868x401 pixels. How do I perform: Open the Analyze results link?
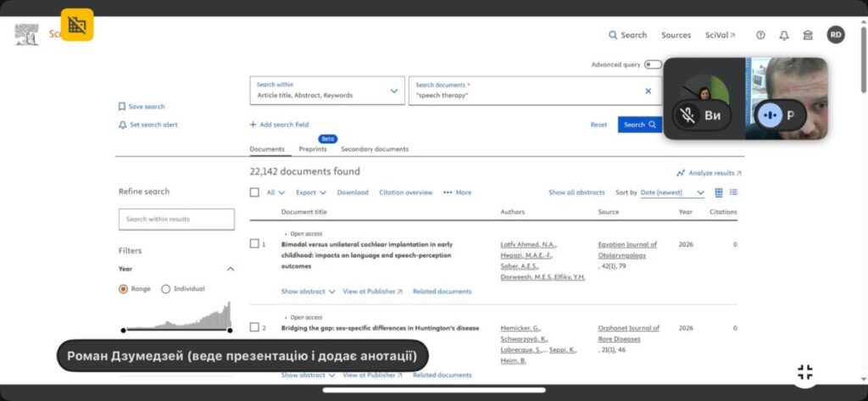tap(709, 173)
